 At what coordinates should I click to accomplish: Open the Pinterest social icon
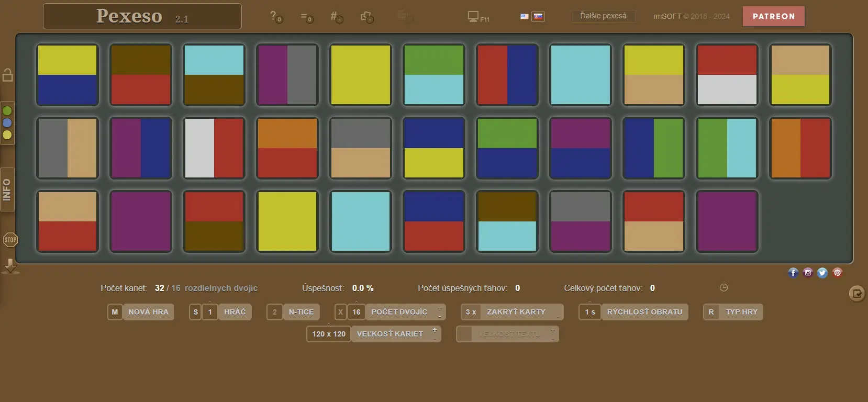(x=837, y=272)
